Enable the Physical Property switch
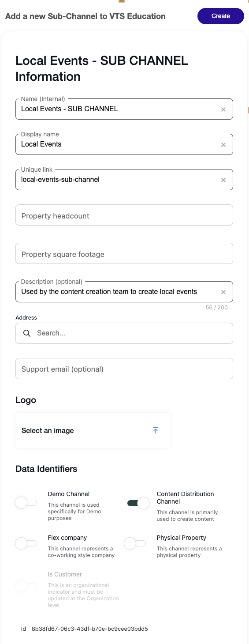 (135, 543)
